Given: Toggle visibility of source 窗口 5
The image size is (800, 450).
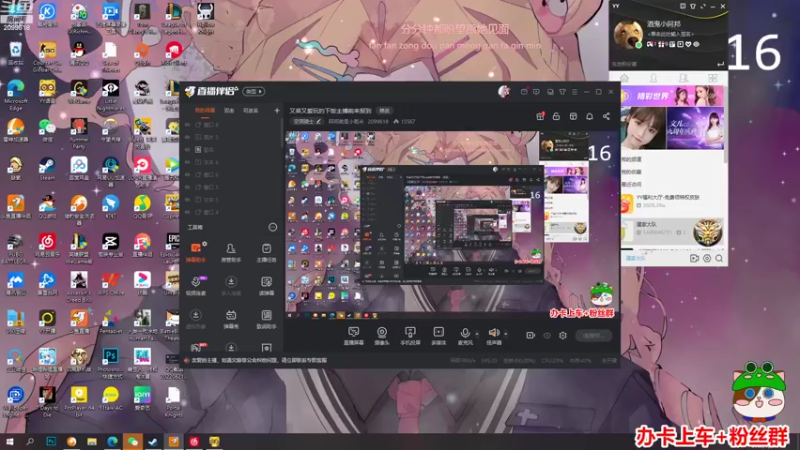Looking at the screenshot, I should (x=187, y=187).
